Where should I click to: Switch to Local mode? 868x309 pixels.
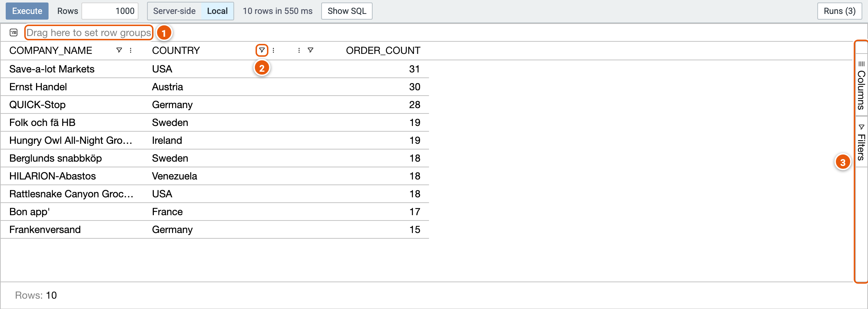point(217,11)
